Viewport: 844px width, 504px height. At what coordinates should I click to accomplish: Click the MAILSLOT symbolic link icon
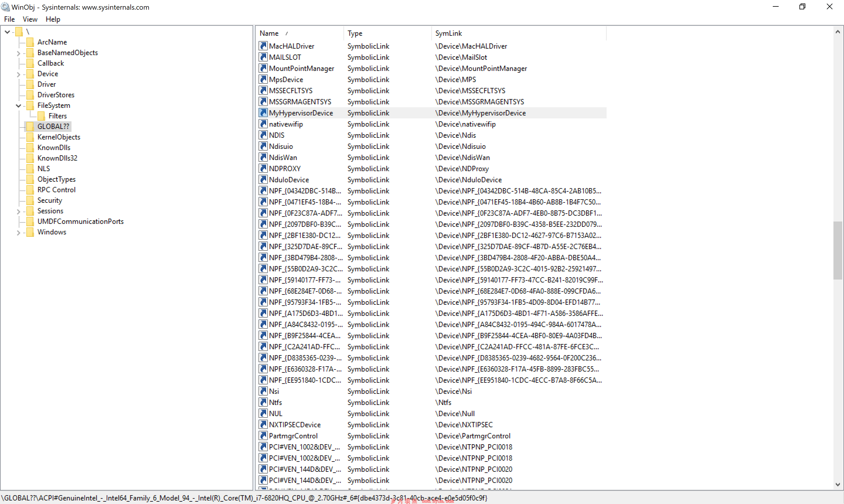pyautogui.click(x=263, y=57)
